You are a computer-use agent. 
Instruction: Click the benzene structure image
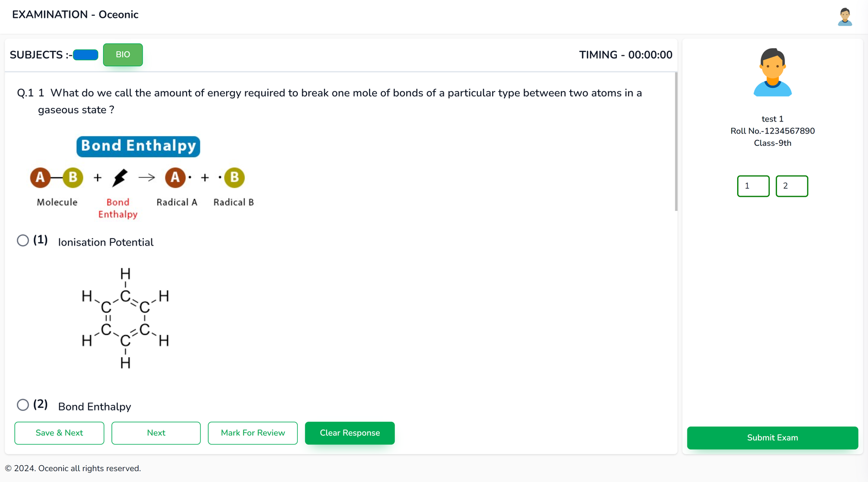click(125, 318)
